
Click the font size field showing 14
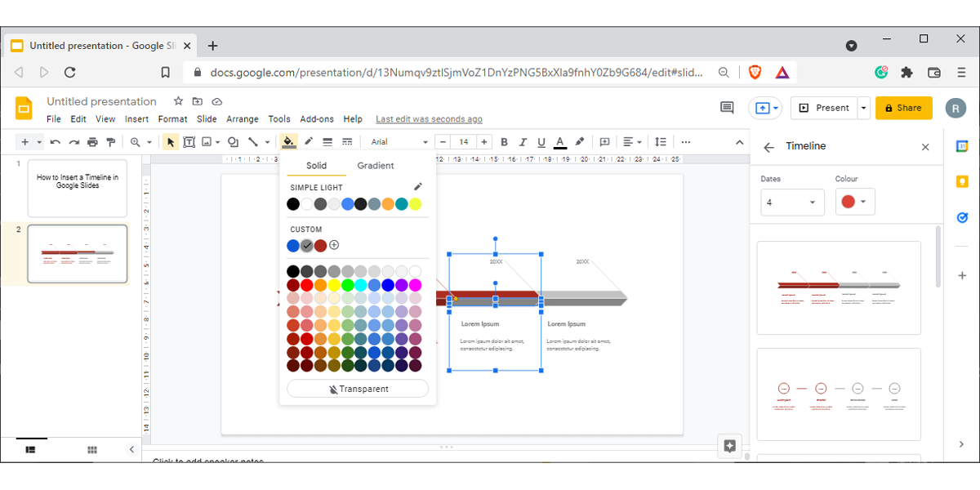coord(463,142)
